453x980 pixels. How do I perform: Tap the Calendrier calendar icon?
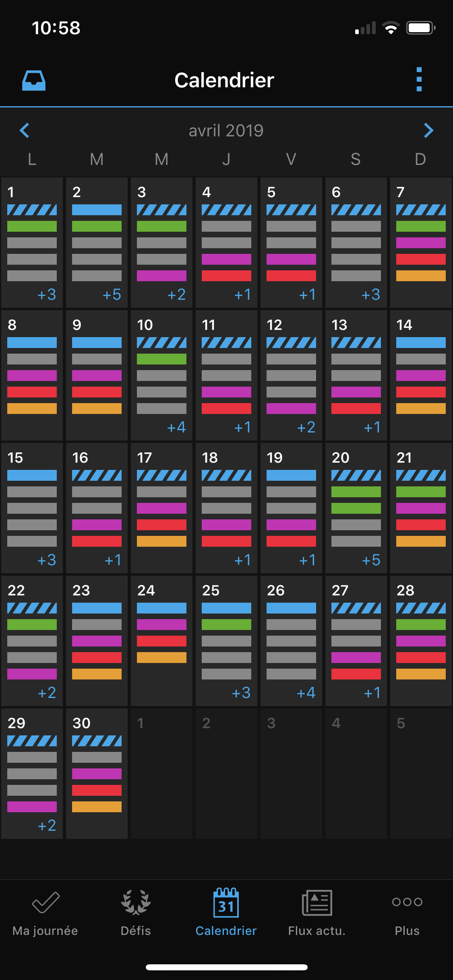[226, 902]
